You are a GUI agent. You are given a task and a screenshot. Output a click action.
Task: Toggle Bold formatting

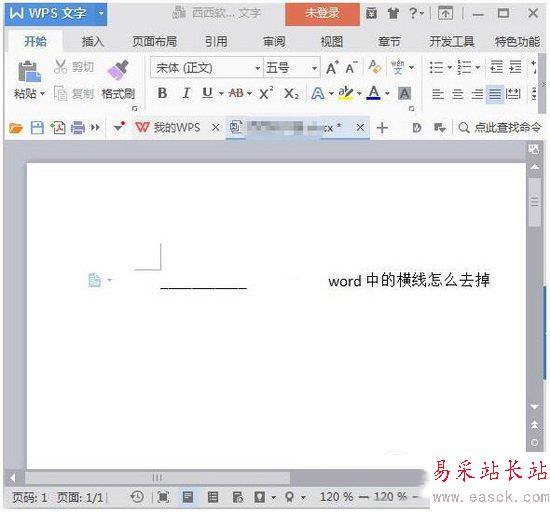coord(162,93)
